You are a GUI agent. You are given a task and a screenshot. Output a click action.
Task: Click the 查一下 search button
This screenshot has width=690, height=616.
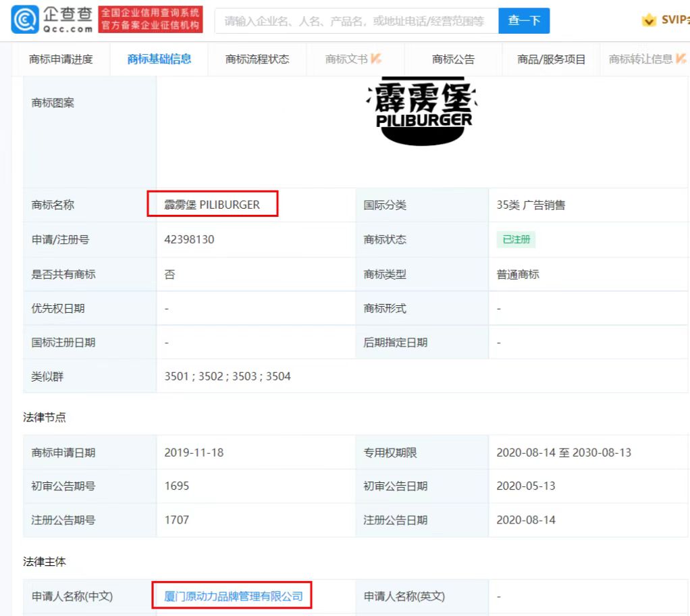click(524, 21)
